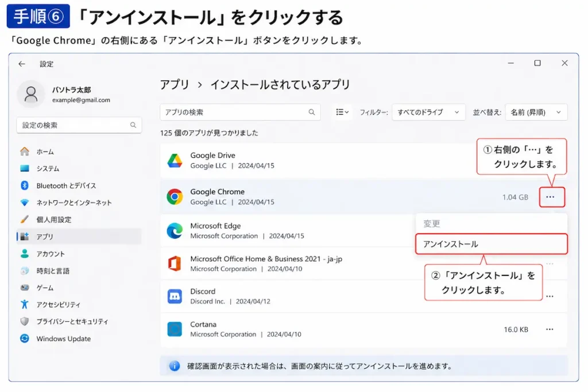Click the ホーム house icon
Screen dimensions: 588x392
(25, 152)
